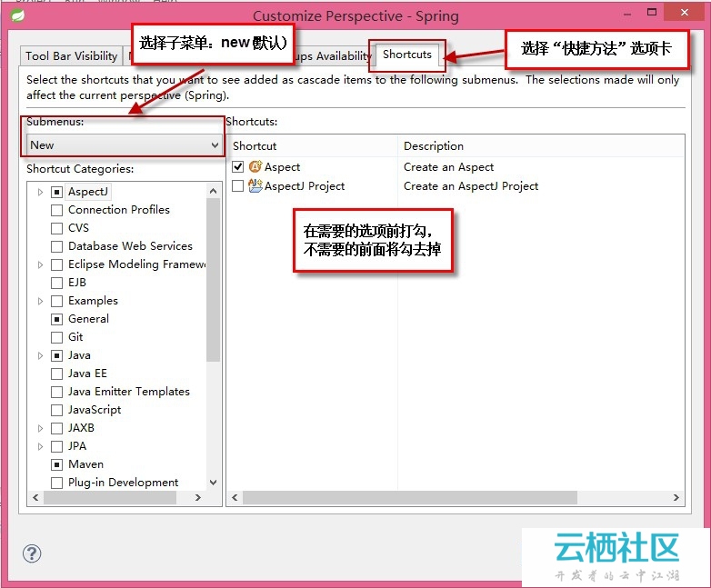The height and width of the screenshot is (588, 711).
Task: Click the shortcuts table horizontal scrollbar thumb
Action: [410, 497]
